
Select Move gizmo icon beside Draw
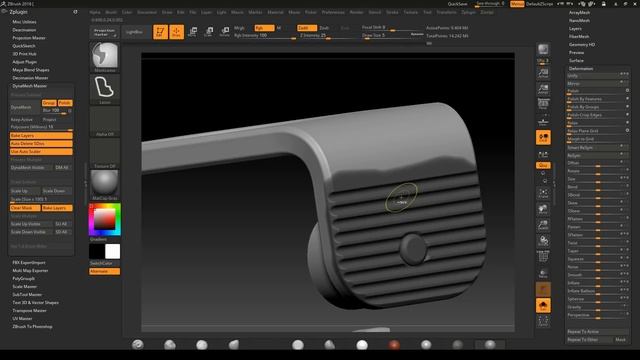(192, 32)
